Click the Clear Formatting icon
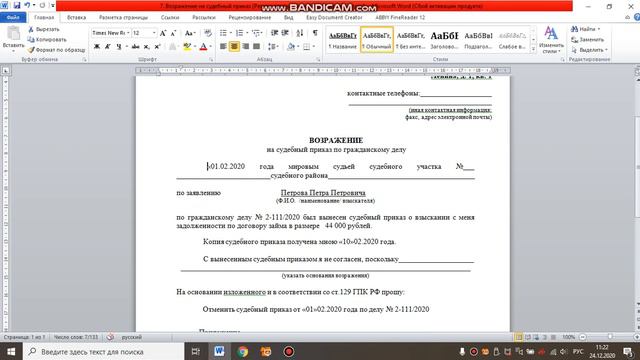This screenshot has width=640, height=360. click(x=208, y=33)
